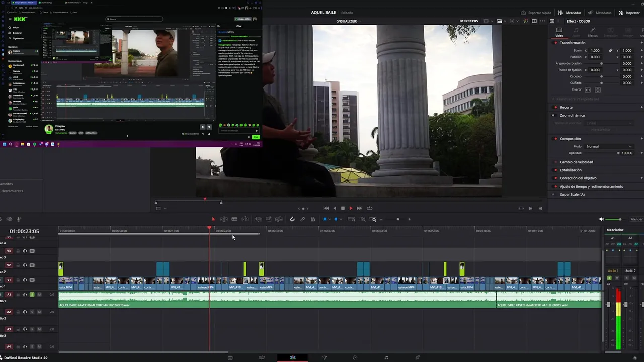Expand the Corrección del objetivo section

pyautogui.click(x=579, y=178)
